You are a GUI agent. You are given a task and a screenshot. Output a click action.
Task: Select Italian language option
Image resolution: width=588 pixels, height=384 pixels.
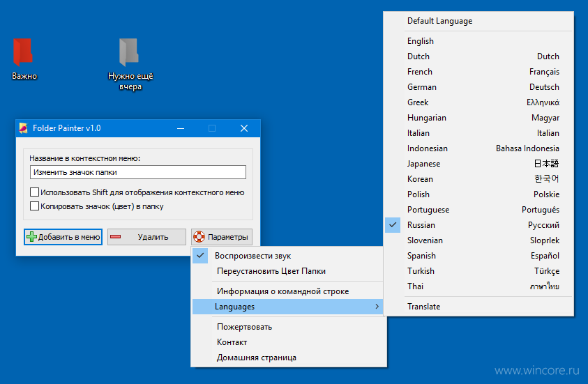coord(478,133)
